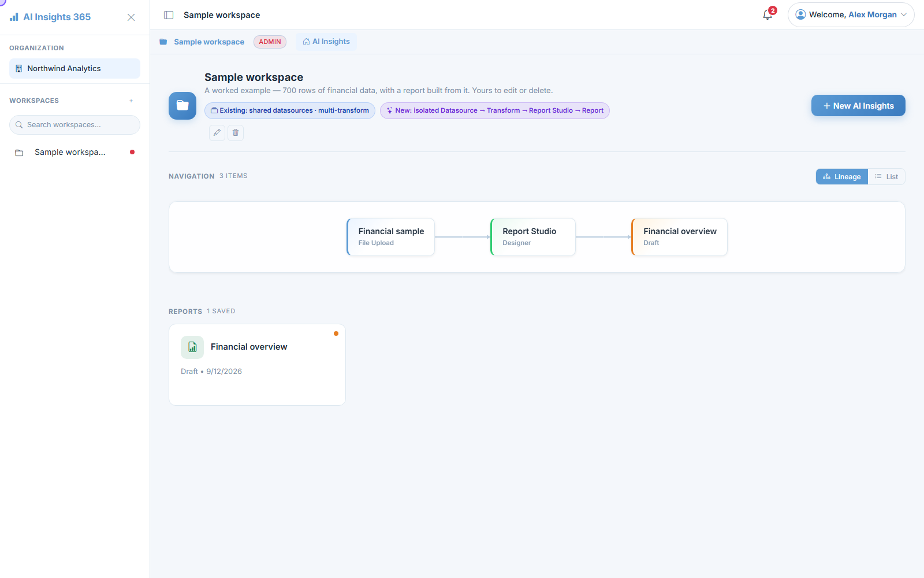Switch to Lineage view

(x=842, y=177)
